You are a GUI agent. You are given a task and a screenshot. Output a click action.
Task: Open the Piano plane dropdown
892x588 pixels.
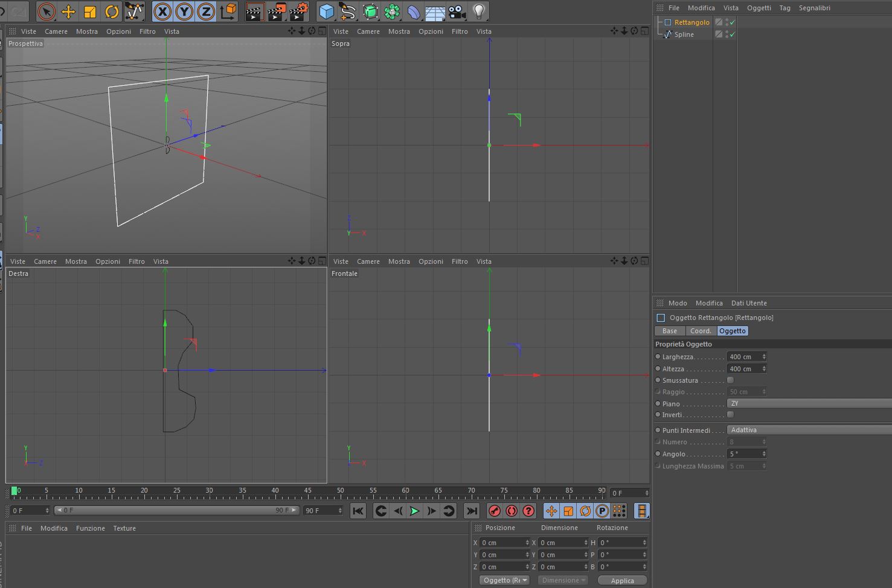[809, 403]
